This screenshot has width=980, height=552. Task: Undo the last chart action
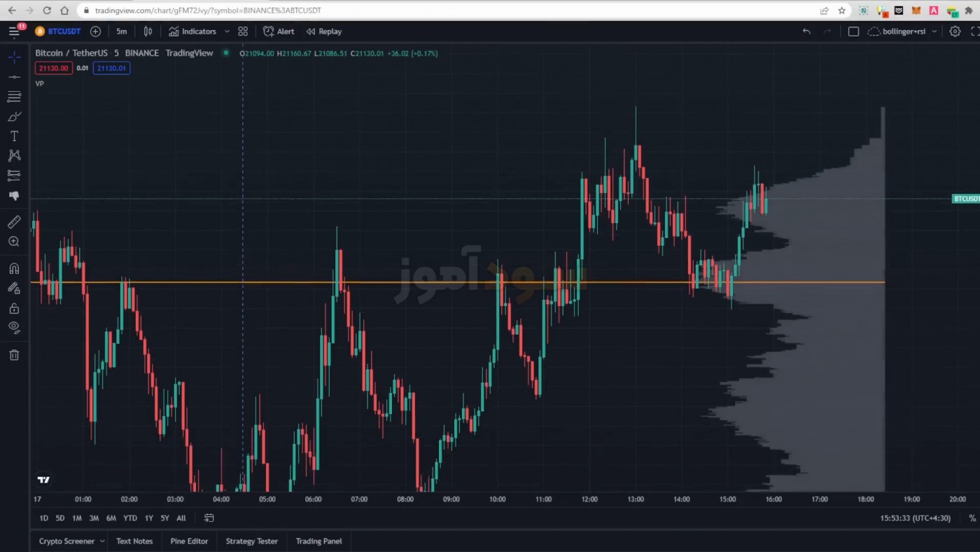point(806,32)
